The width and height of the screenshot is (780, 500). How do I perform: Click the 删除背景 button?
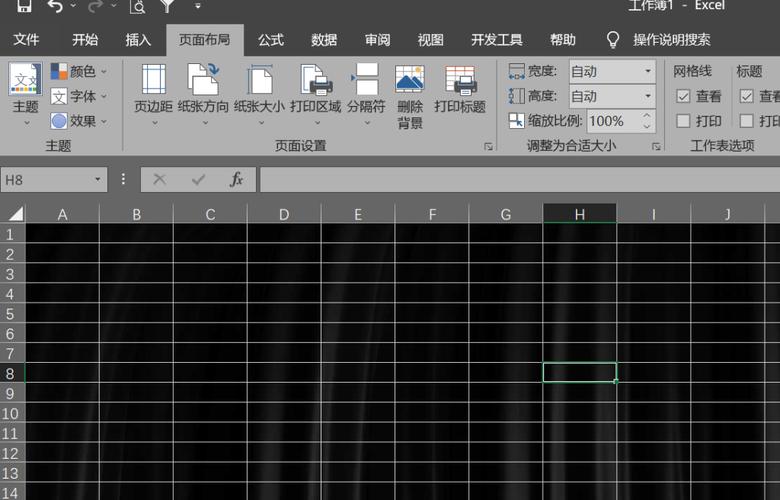(x=409, y=97)
